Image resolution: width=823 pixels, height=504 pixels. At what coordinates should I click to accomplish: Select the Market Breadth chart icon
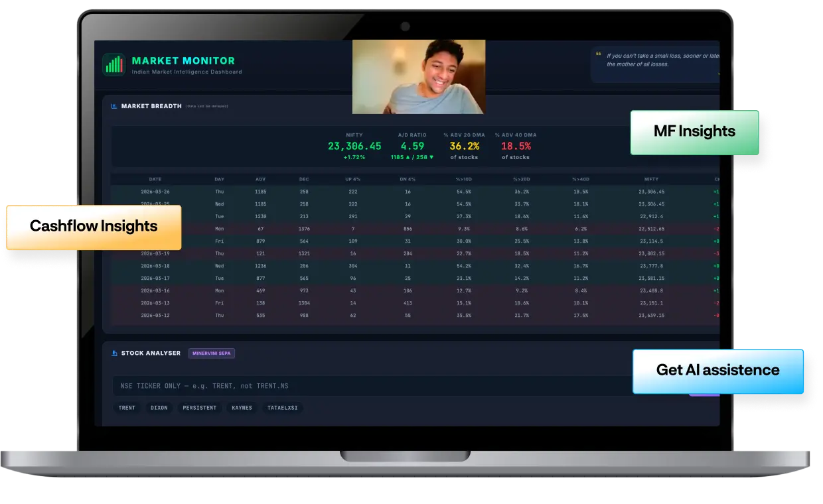pyautogui.click(x=113, y=106)
